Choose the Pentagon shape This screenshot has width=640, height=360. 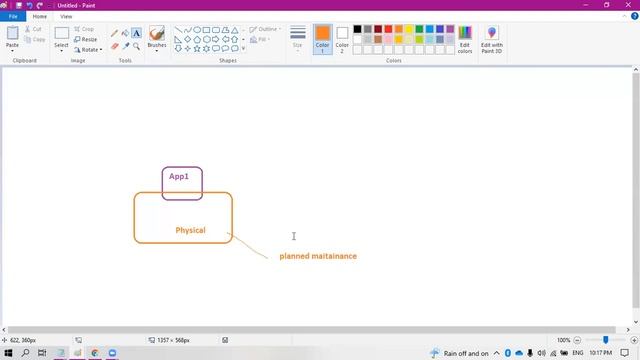[197, 39]
